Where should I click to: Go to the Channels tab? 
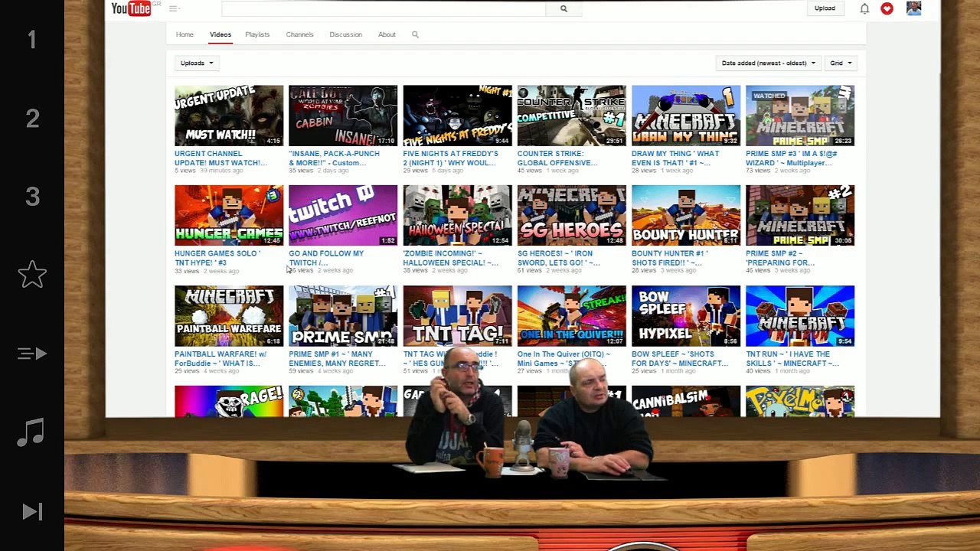(x=299, y=34)
